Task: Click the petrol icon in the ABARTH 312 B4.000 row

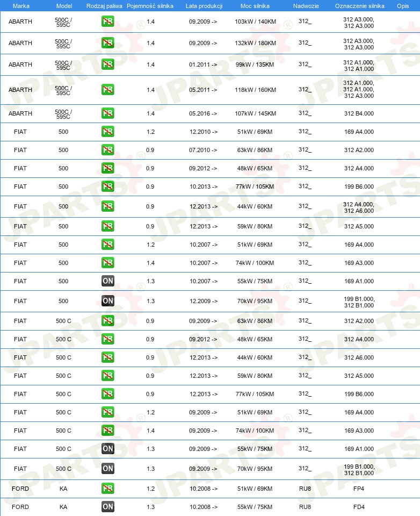Action: [108, 113]
